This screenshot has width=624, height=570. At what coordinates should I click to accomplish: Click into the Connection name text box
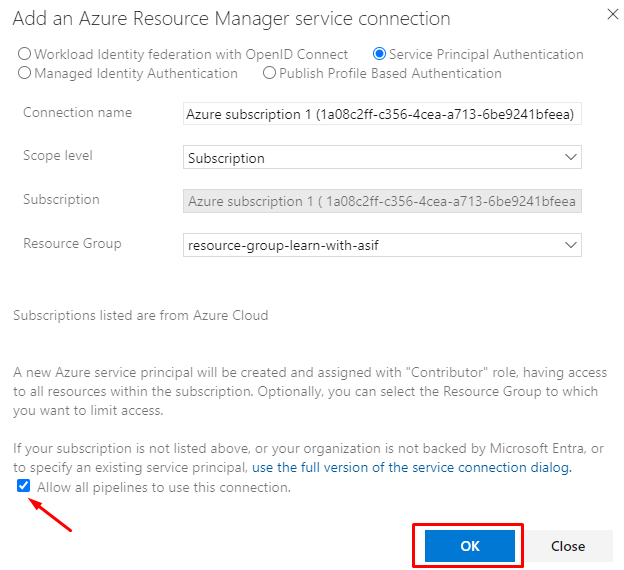click(382, 114)
